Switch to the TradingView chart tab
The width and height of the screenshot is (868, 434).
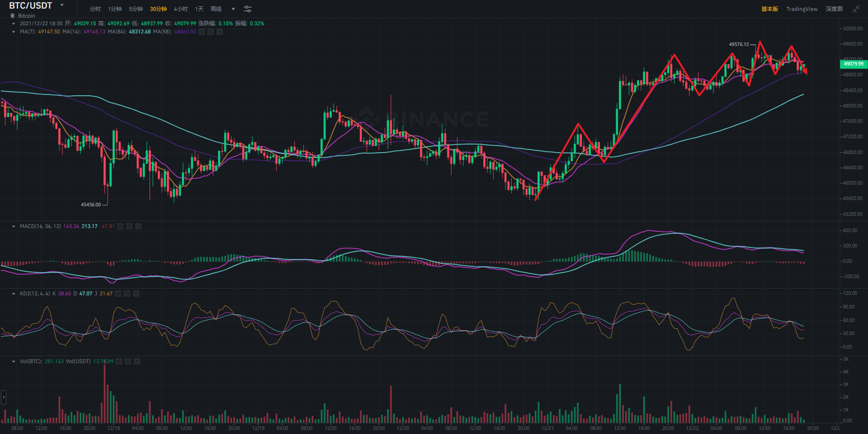point(802,9)
